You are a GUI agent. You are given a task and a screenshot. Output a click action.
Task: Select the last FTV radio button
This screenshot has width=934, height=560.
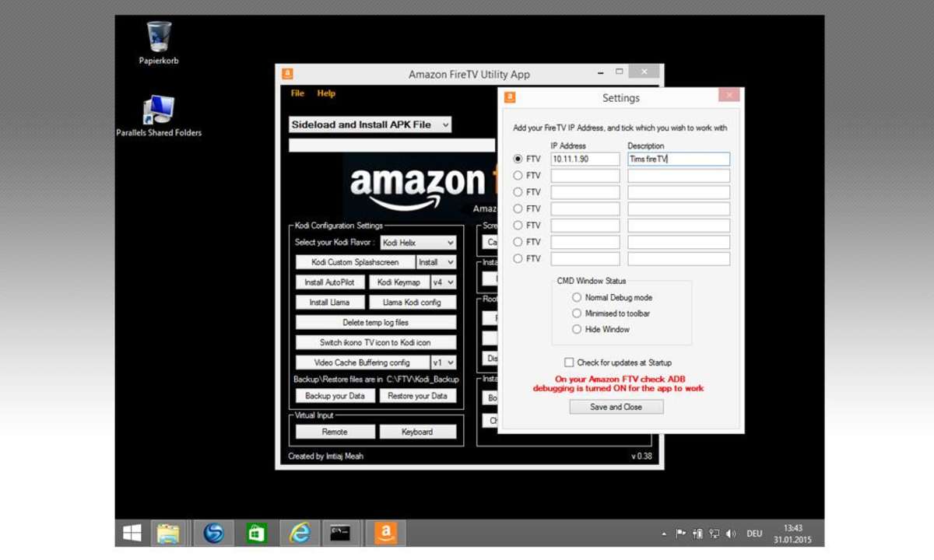pos(518,259)
